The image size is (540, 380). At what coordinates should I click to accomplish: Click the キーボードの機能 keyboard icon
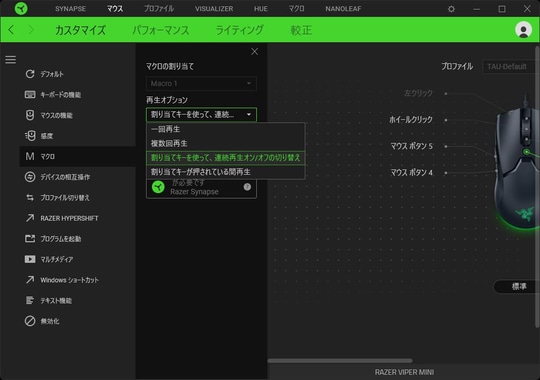[30, 94]
